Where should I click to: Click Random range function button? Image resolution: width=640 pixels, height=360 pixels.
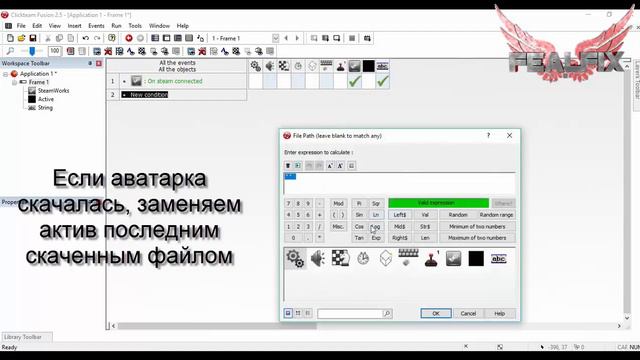tap(496, 215)
